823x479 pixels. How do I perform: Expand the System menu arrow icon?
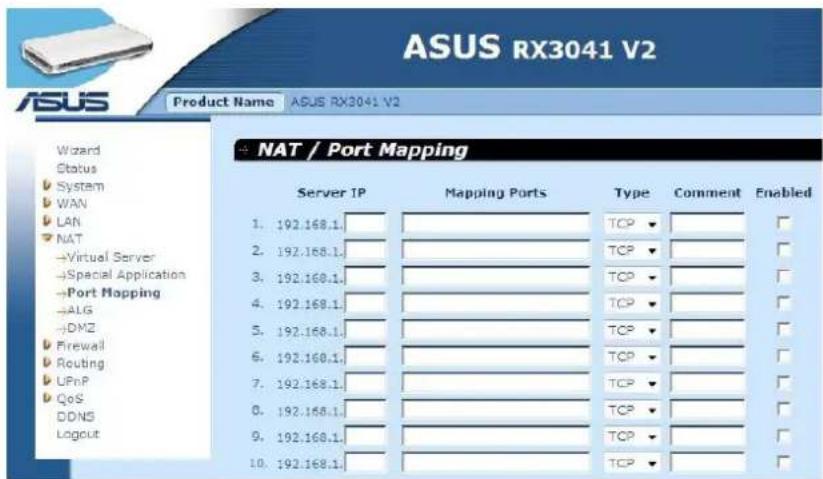point(47,185)
